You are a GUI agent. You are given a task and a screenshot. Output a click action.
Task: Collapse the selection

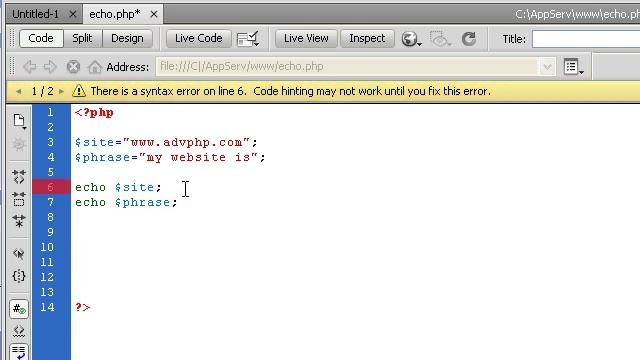19,199
